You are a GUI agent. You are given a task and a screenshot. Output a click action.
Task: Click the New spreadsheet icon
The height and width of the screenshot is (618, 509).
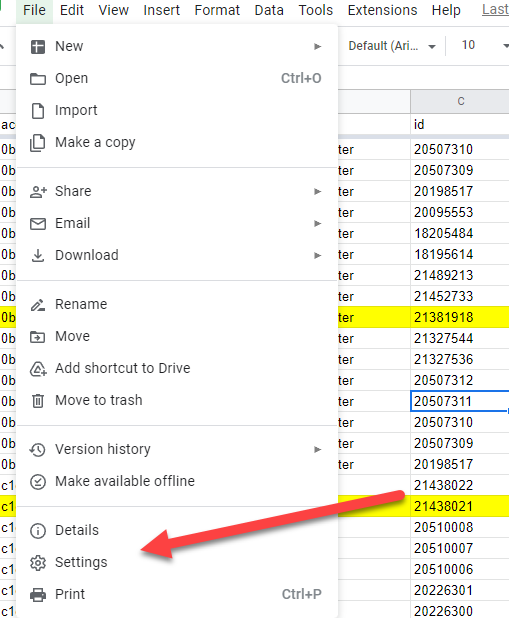pyautogui.click(x=38, y=47)
